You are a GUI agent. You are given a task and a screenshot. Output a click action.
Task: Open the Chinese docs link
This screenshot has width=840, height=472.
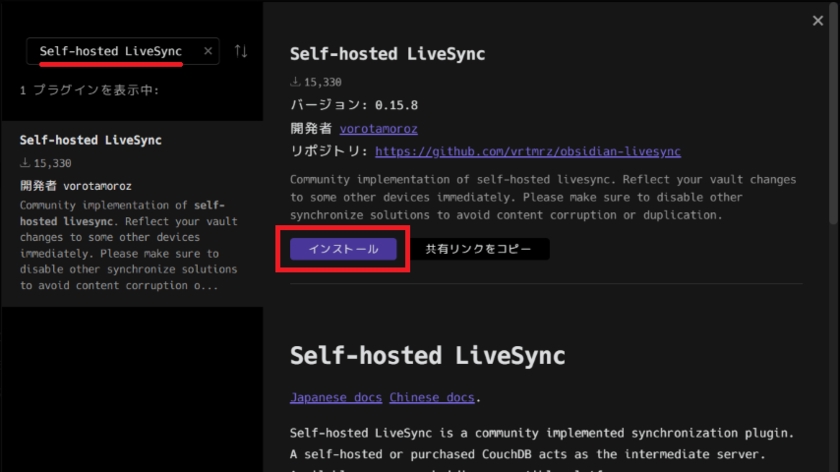coord(432,398)
